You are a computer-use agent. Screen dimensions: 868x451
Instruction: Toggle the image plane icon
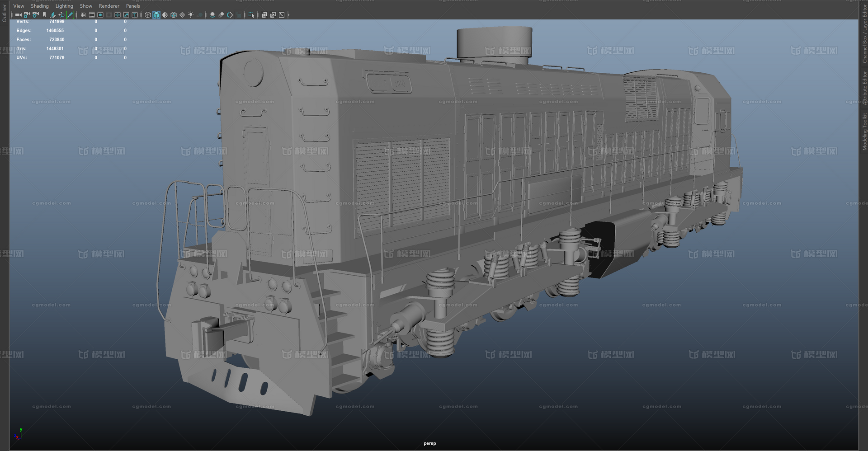(53, 15)
